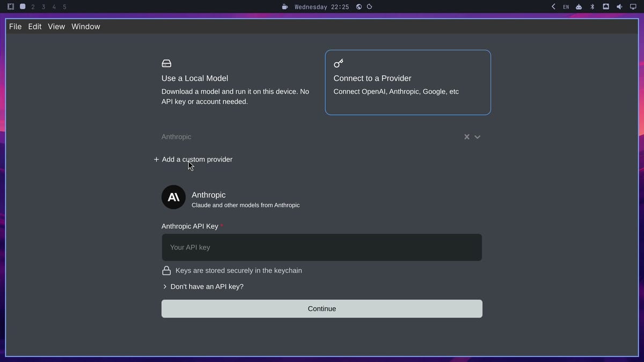The image size is (644, 362).
Task: Open the Bluetooth tray icon
Action: pos(592,7)
